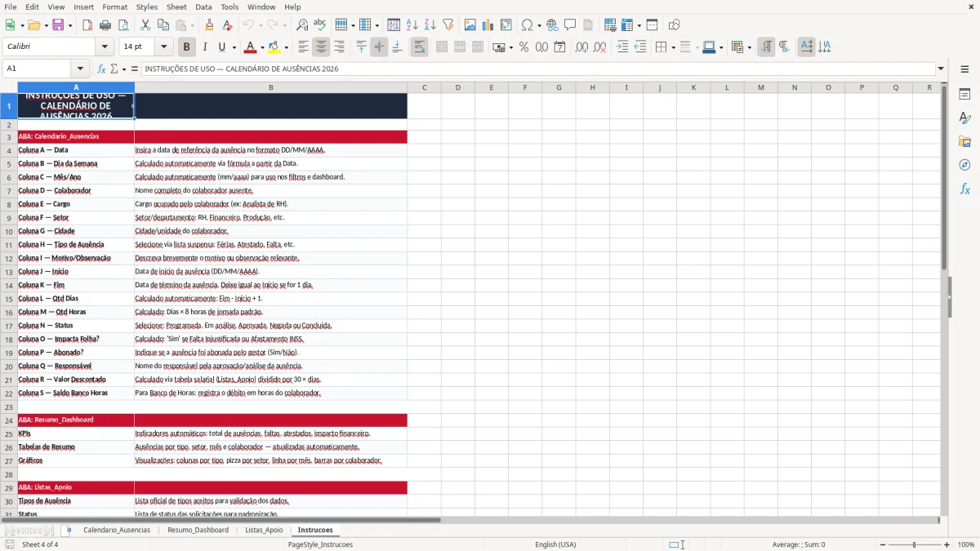Open the Sidebar Properties panel

click(964, 95)
